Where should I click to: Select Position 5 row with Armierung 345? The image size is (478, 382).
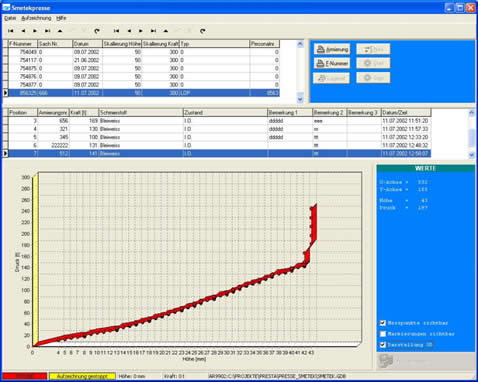coord(219,137)
